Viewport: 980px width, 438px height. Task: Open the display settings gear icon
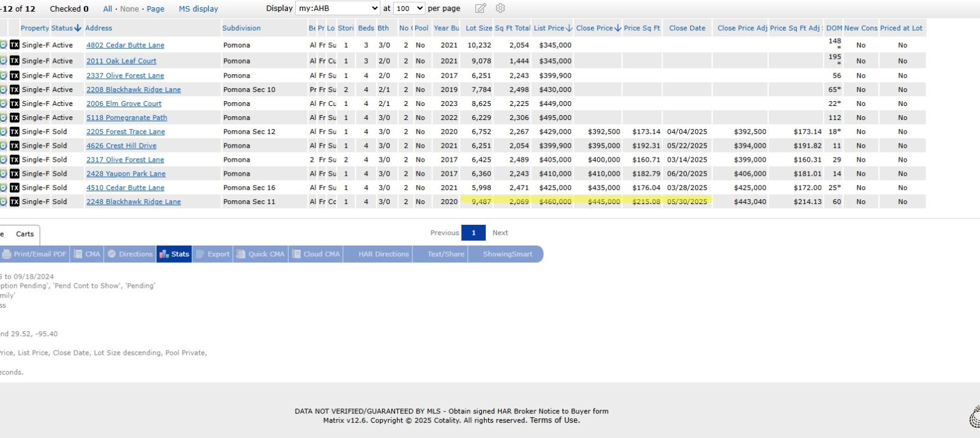(500, 9)
